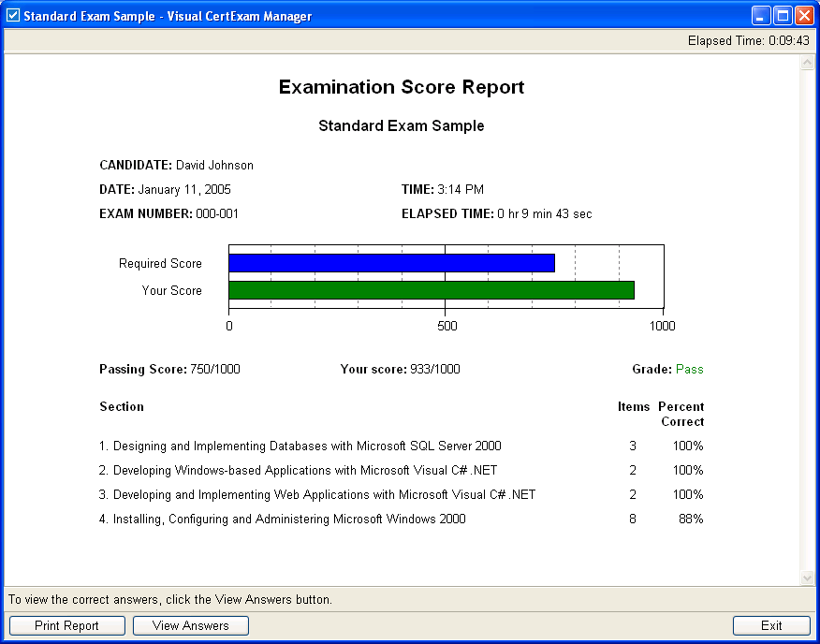Click the Required Score chart label
The image size is (820, 644).
pyautogui.click(x=160, y=263)
